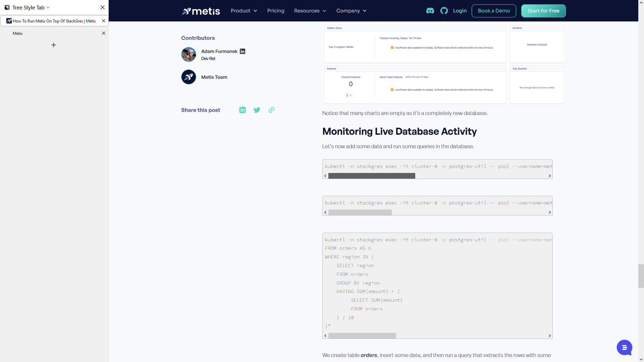Click the page scrollbar down arrow
This screenshot has height=362, width=644.
pos(641,359)
